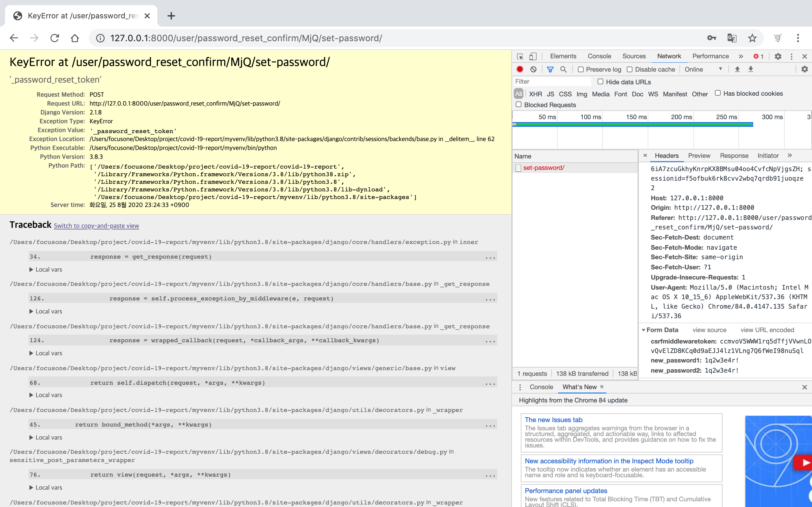812x507 pixels.
Task: Check the Disable cache option
Action: point(630,69)
